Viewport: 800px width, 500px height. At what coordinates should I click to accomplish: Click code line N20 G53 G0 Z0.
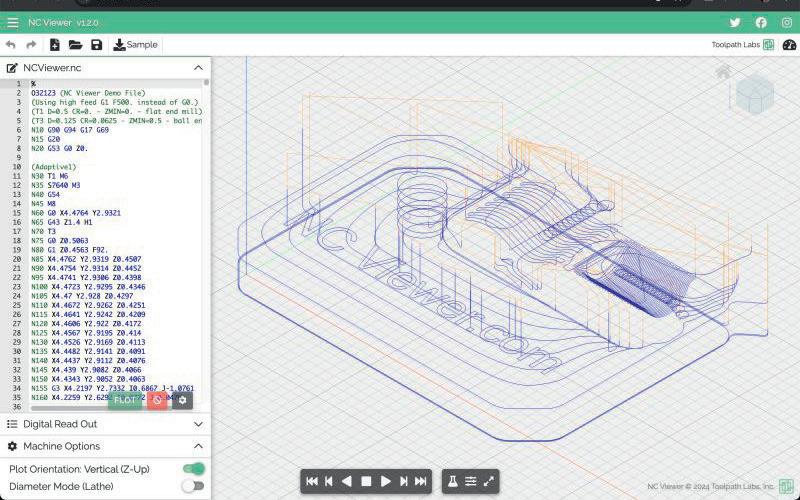coord(59,148)
